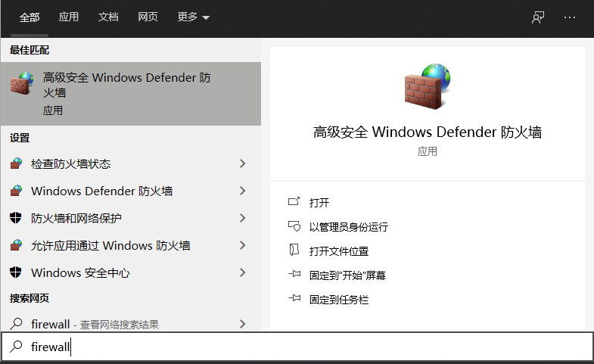Open best match 高级安全 Windows Defender 防火墙

131,94
